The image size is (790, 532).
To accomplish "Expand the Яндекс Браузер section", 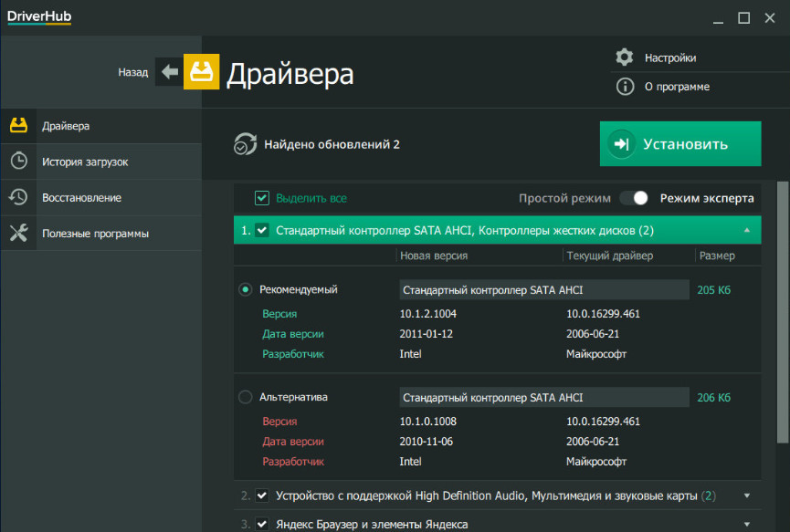I will [747, 524].
